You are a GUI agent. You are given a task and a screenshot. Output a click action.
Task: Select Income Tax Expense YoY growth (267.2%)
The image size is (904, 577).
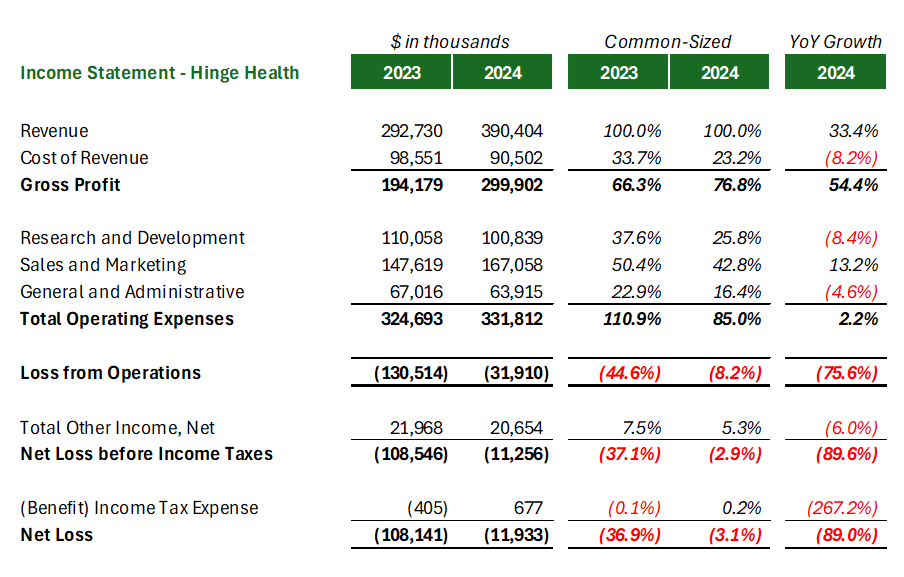[842, 508]
